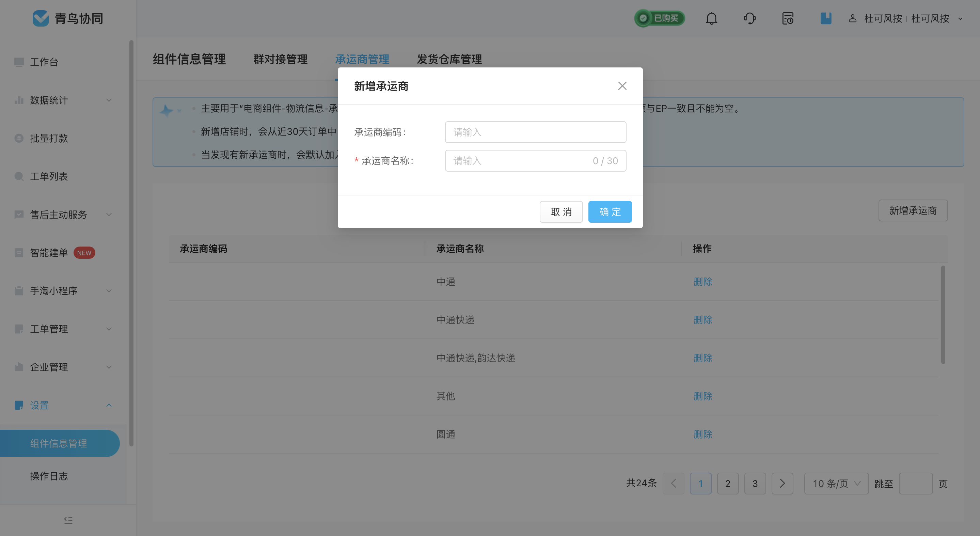Click the 手淘小程序 clipboard icon
This screenshot has height=536, width=980.
(x=19, y=291)
